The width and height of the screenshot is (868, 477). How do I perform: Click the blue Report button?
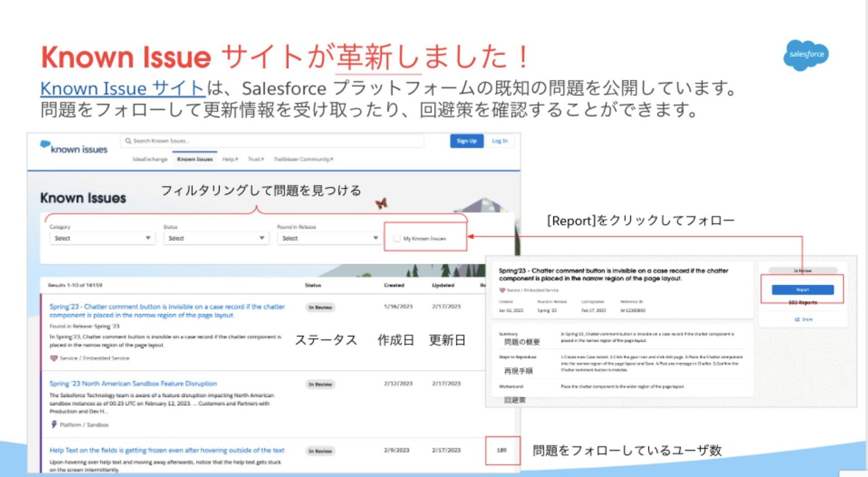pos(803,290)
